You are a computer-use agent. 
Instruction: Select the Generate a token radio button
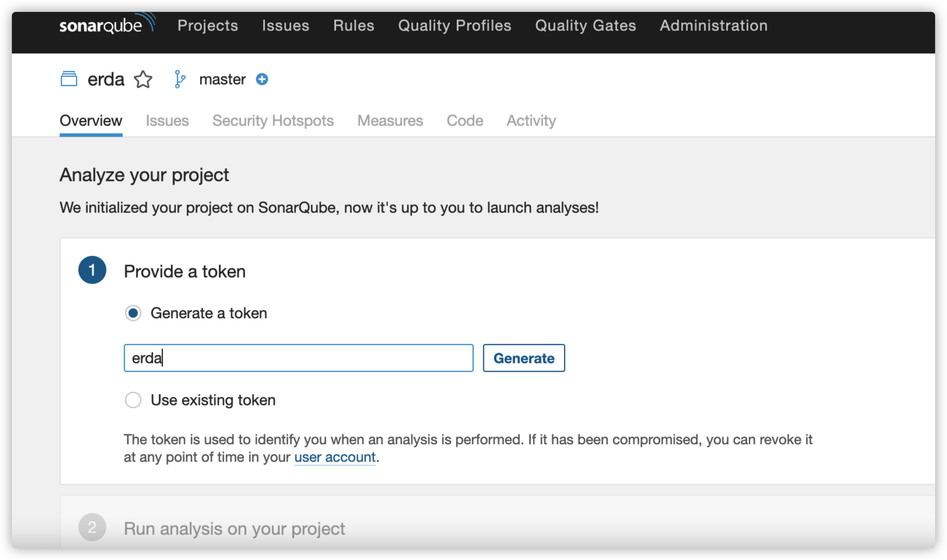click(x=134, y=313)
